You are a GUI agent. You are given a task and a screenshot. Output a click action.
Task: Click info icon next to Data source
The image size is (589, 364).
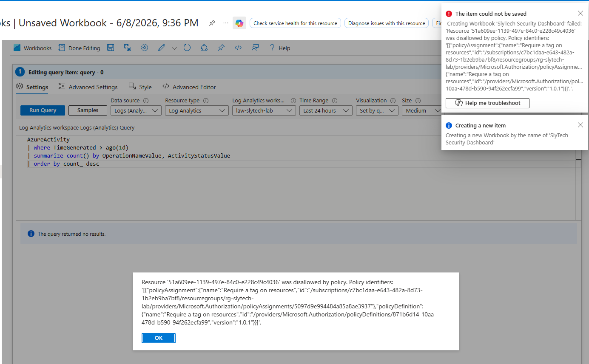coord(146,101)
